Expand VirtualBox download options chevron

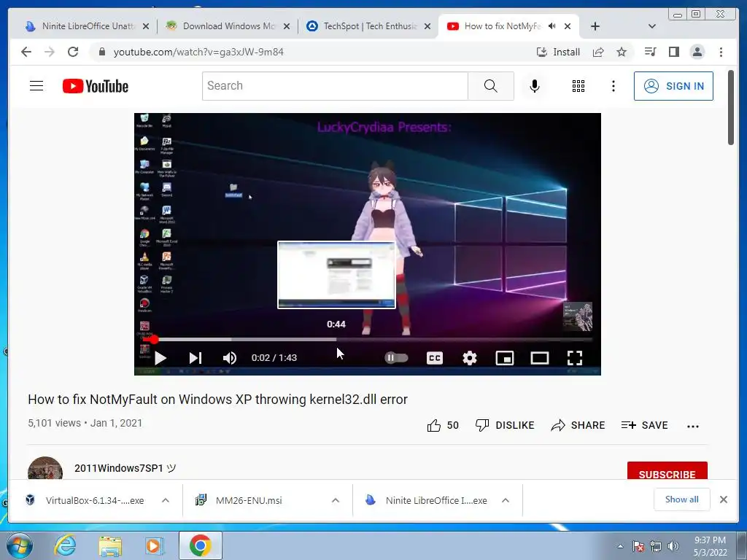click(166, 500)
